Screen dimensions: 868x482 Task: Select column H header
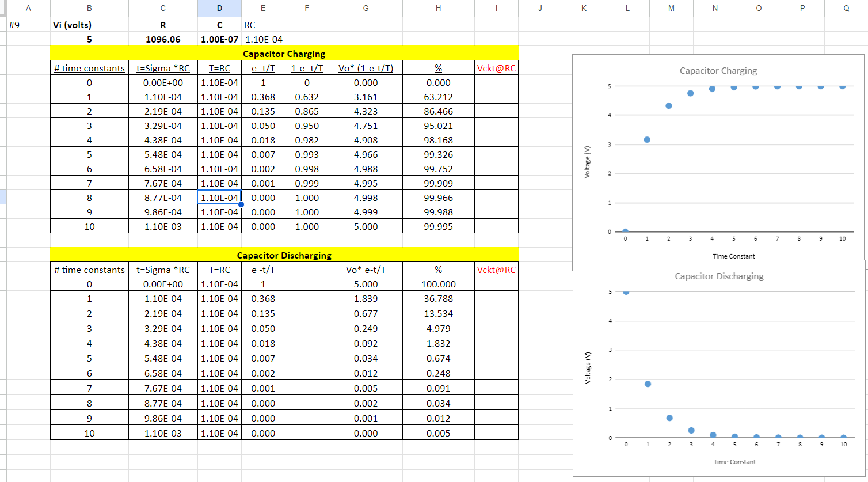(438, 8)
